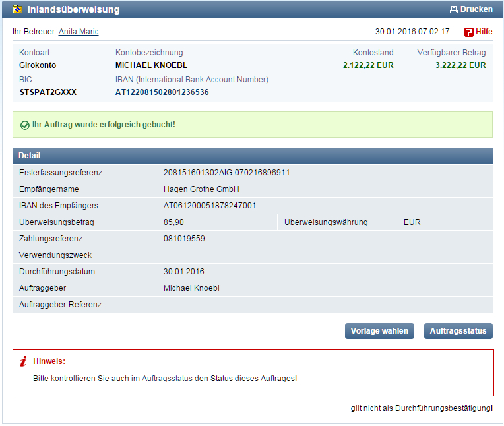Click the Inlandsüberweisung header folder icon
This screenshot has height=426, width=504.
click(17, 9)
